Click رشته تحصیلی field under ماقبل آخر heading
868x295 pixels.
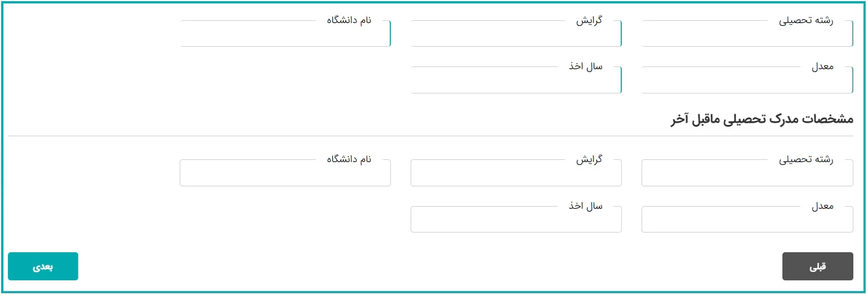(x=747, y=174)
